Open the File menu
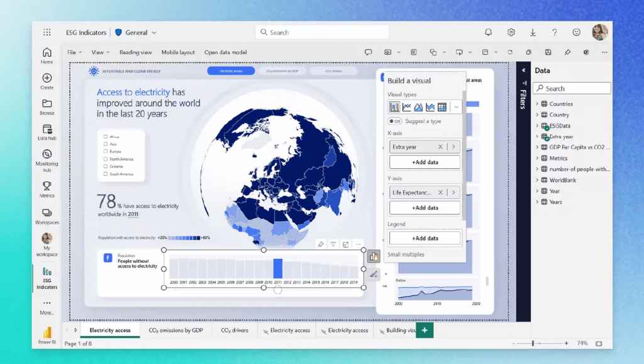Screen dimensions: 644x364 tap(74, 52)
